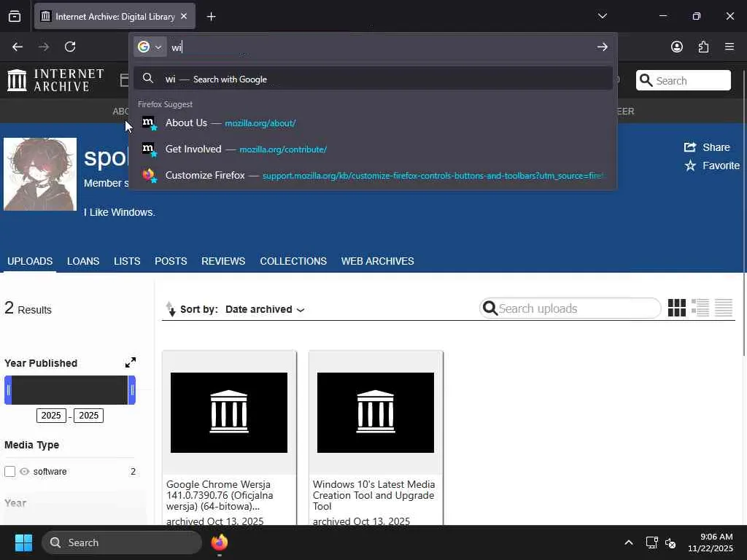The width and height of the screenshot is (747, 560).
Task: Choose the Get Involved suggestion
Action: pyautogui.click(x=373, y=149)
